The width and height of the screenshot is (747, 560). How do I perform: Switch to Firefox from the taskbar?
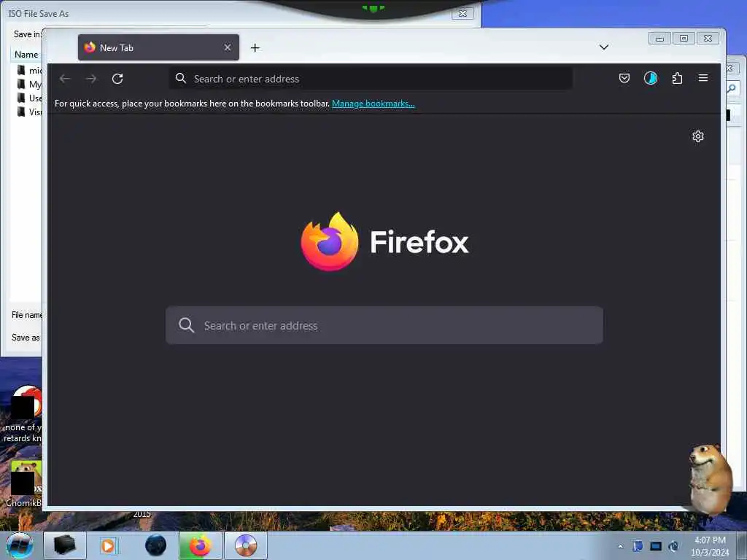[x=201, y=545]
